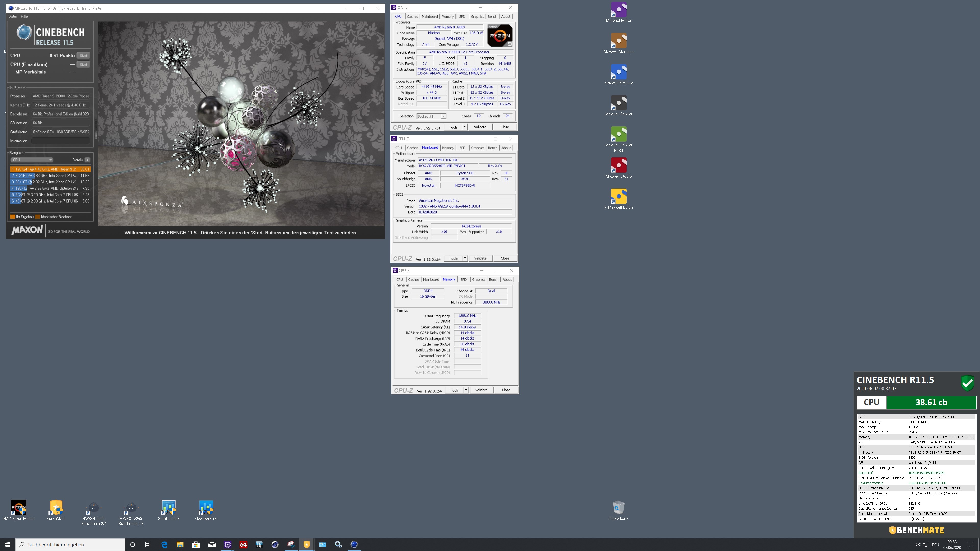Click the BenchMate green shield checkmark
Image resolution: width=980 pixels, height=551 pixels.
pyautogui.click(x=967, y=383)
